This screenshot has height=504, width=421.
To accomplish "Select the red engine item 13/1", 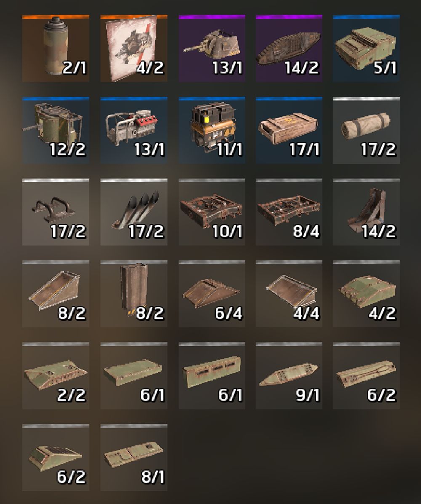I will 134,130.
